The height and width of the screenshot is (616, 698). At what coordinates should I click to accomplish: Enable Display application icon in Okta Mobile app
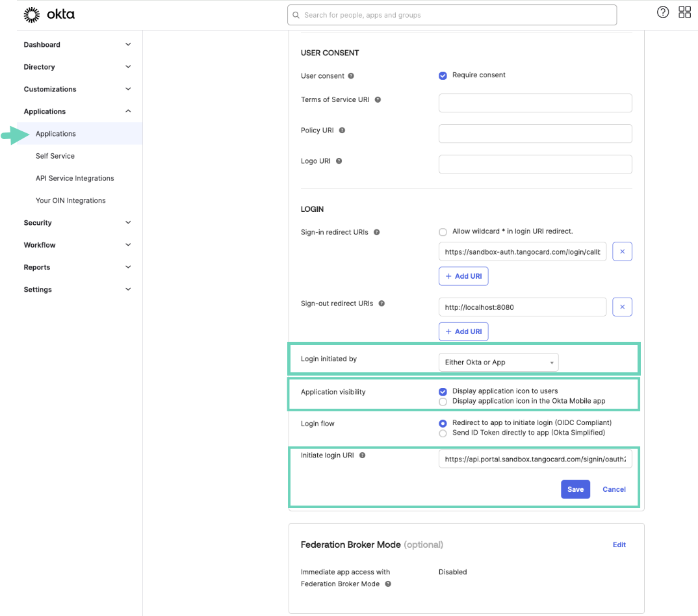pos(443,402)
